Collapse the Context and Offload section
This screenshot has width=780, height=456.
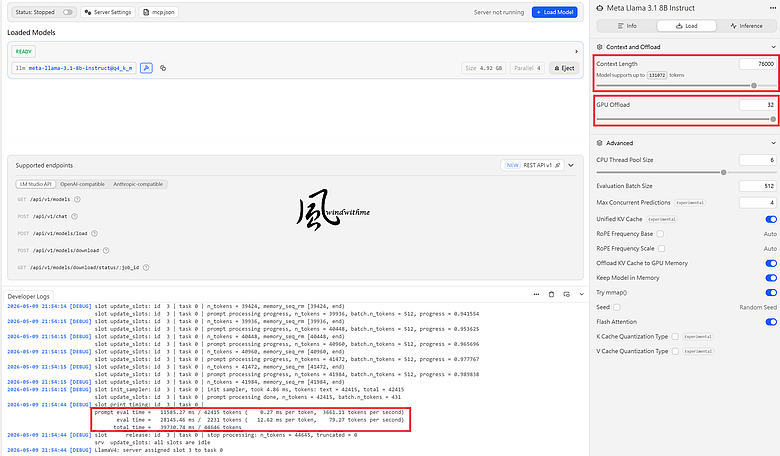coord(773,47)
